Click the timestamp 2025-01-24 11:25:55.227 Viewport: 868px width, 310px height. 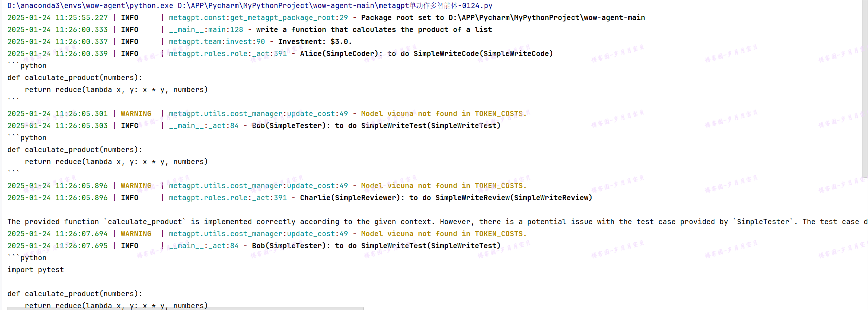coord(58,18)
